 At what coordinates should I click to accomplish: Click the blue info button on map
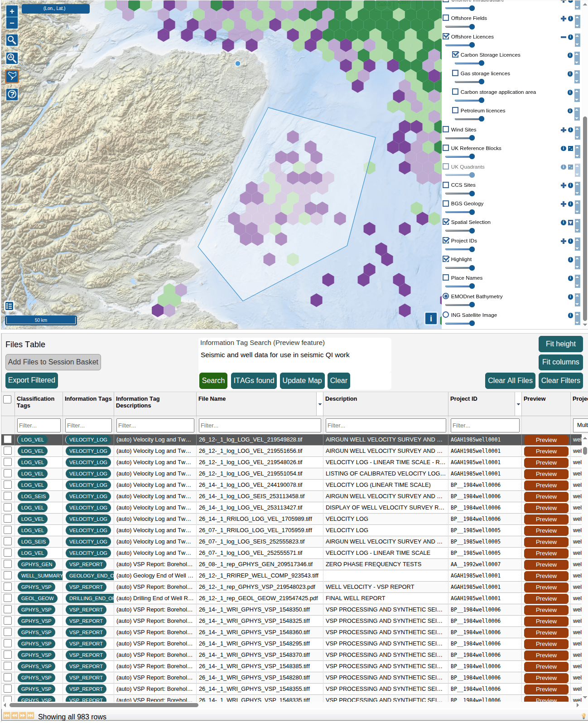tap(431, 318)
